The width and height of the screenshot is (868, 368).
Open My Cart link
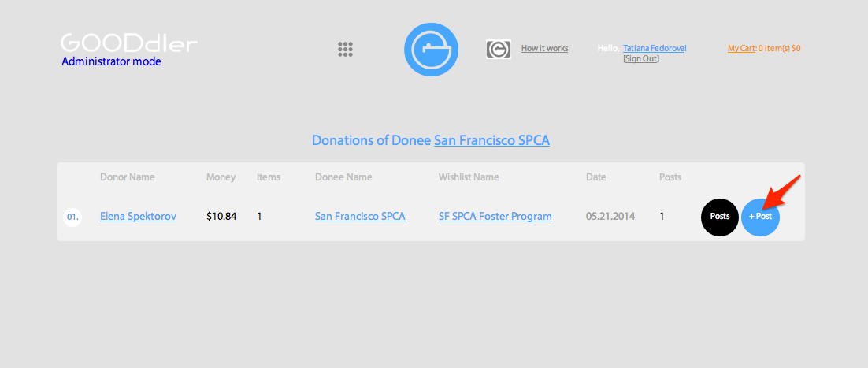(741, 48)
